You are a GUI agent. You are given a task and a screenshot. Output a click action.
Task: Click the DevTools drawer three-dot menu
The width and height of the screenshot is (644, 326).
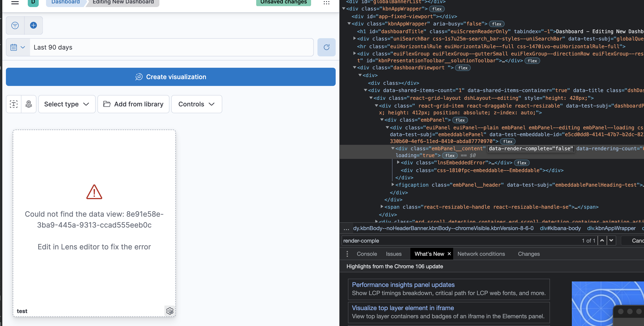(347, 254)
